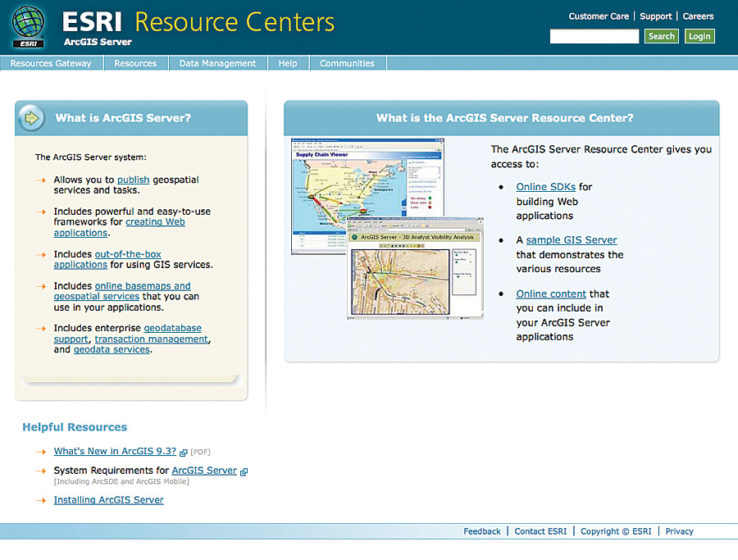Viewport: 738px width, 560px height.
Task: Open the Resources Gateway tab
Action: tap(52, 63)
